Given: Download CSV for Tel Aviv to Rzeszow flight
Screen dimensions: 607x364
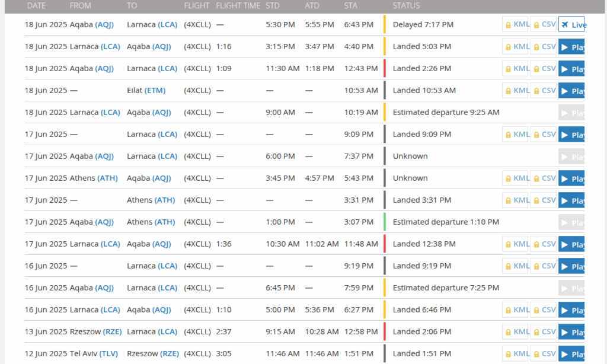Looking at the screenshot, I should pyautogui.click(x=543, y=353).
